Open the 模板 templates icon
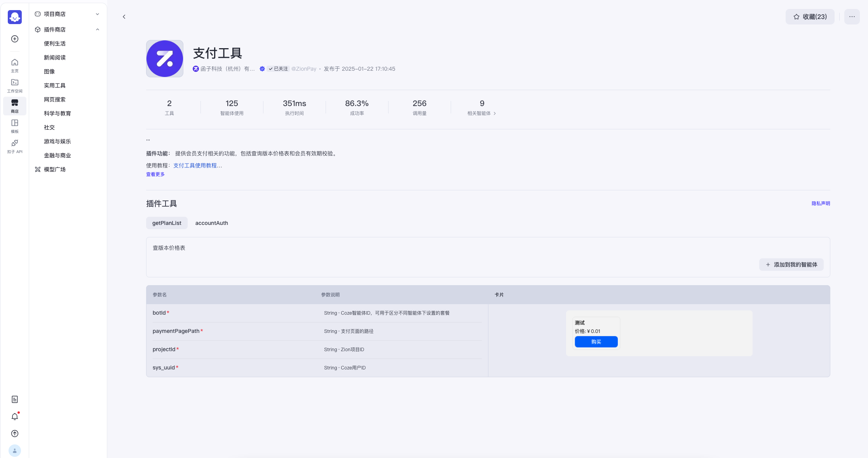The width and height of the screenshot is (868, 458). point(14,126)
